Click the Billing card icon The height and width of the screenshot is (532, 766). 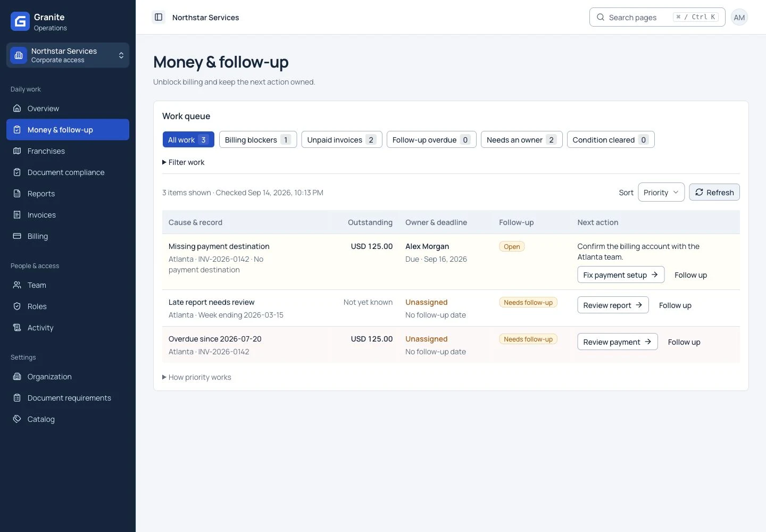[x=17, y=236]
